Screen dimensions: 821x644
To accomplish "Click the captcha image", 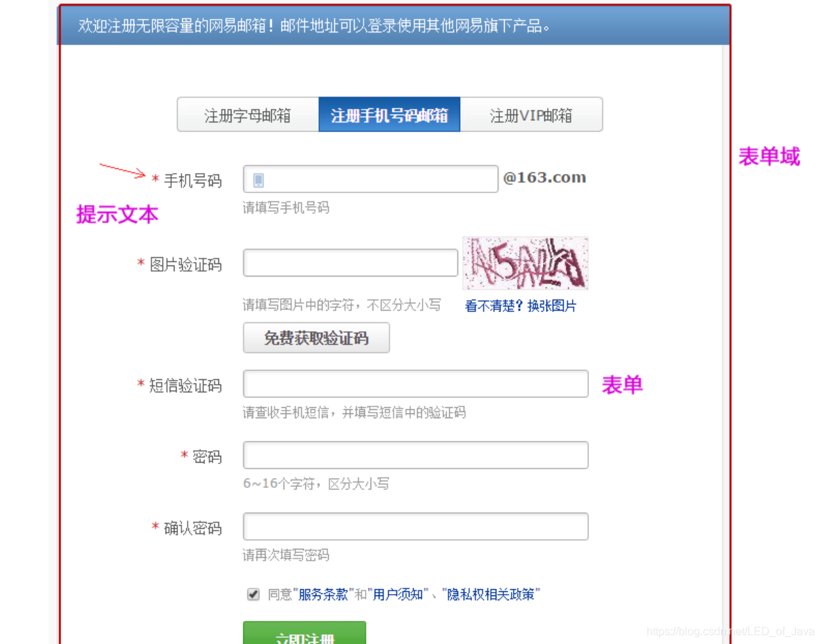I will pyautogui.click(x=525, y=263).
